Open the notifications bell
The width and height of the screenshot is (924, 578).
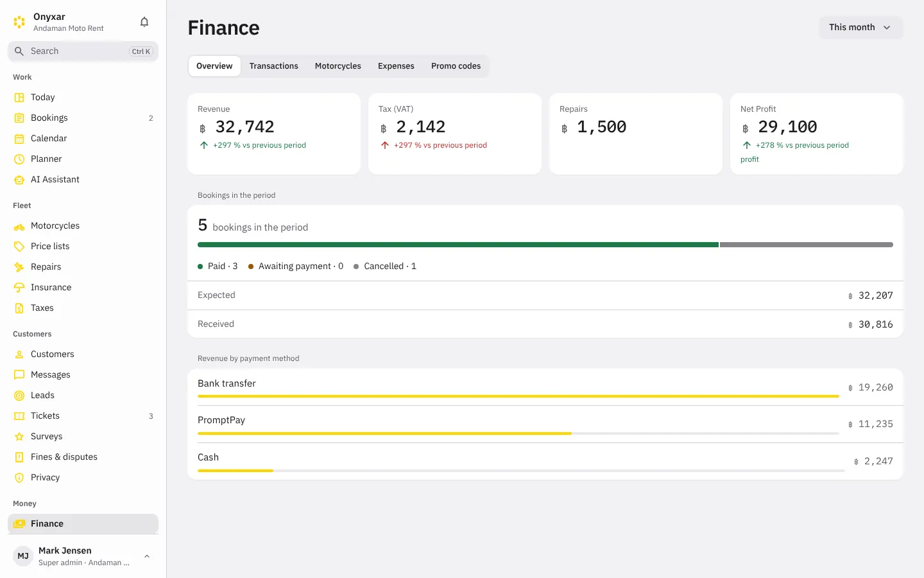pyautogui.click(x=144, y=22)
